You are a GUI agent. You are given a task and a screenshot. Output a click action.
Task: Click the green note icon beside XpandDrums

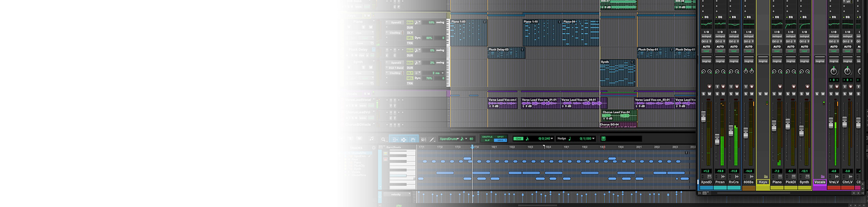click(x=462, y=139)
